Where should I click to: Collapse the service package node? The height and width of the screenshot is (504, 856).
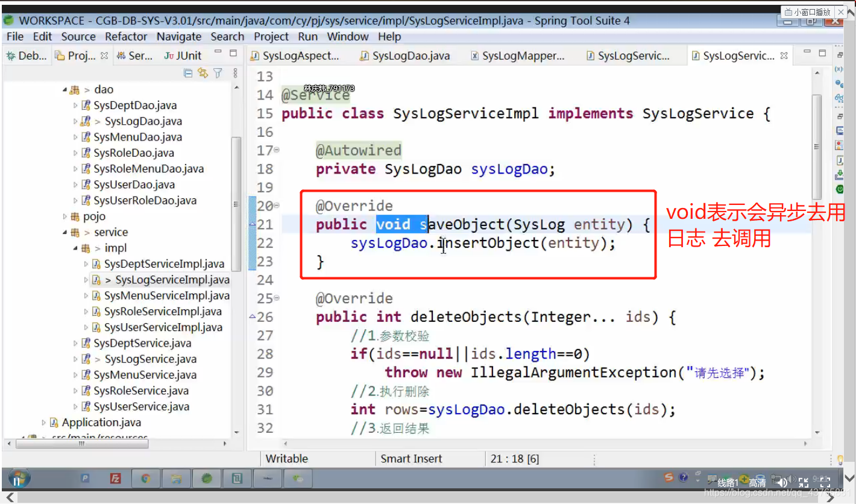point(65,232)
